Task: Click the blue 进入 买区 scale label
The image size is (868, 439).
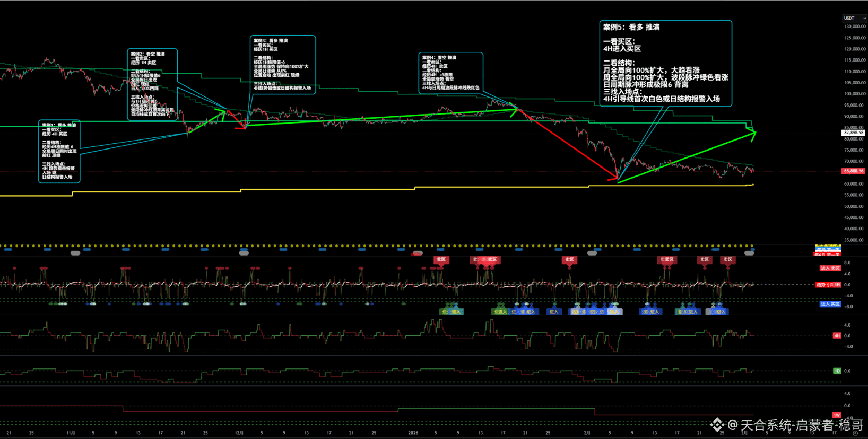Action: [830, 304]
